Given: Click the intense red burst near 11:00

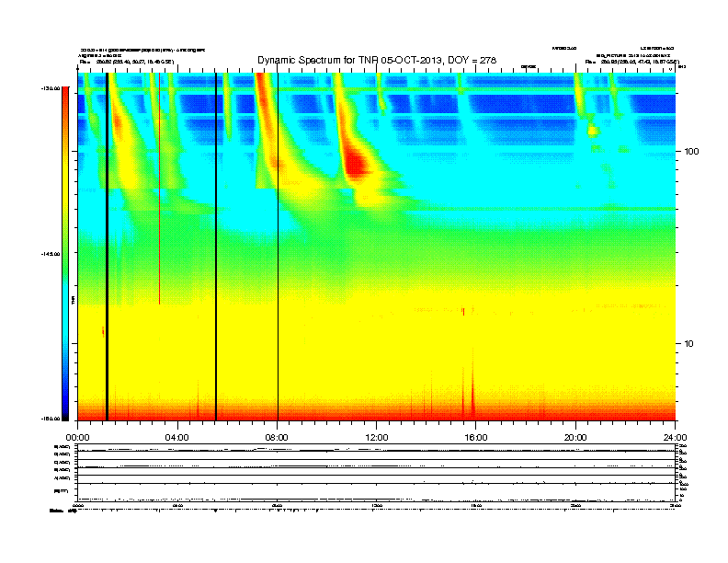Looking at the screenshot, I should [356, 164].
